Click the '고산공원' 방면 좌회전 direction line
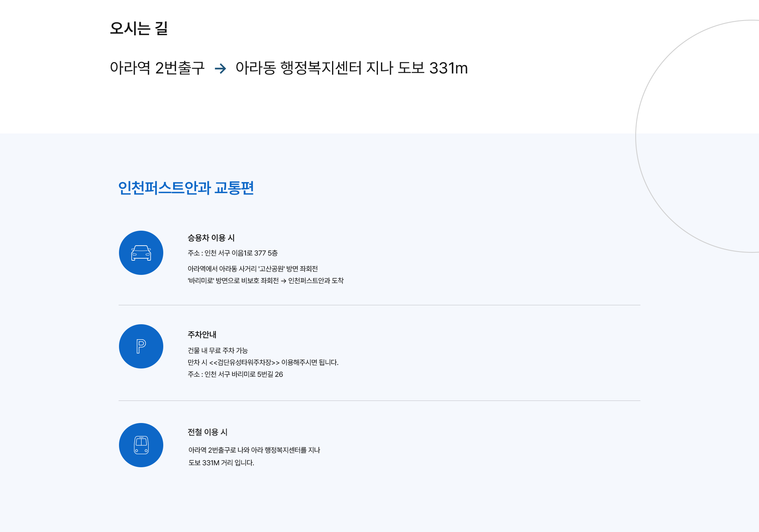Screen dimensions: 759x532 click(x=253, y=269)
